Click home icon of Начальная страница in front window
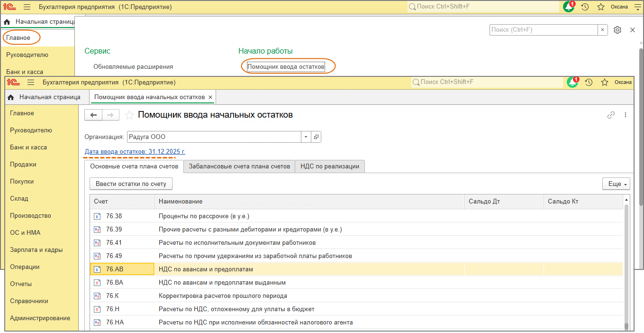This screenshot has height=333, width=644. [x=11, y=97]
